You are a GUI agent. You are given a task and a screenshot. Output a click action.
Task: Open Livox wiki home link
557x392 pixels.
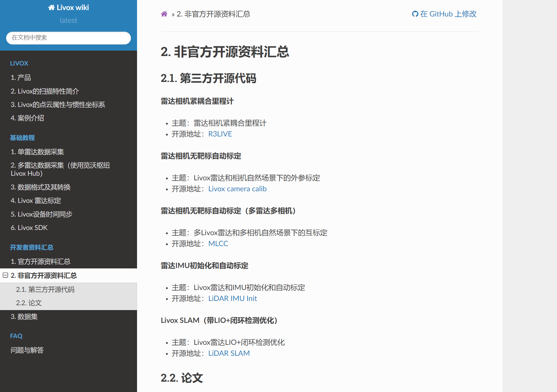point(69,8)
